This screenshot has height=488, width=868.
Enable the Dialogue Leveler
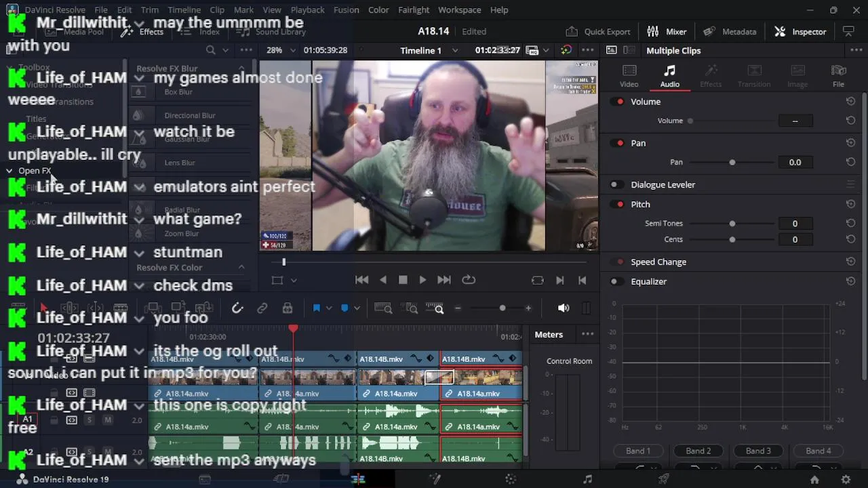click(x=617, y=184)
